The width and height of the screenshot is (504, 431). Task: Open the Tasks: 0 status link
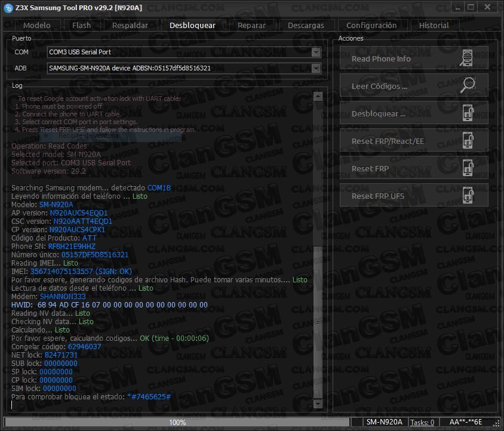pyautogui.click(x=422, y=422)
